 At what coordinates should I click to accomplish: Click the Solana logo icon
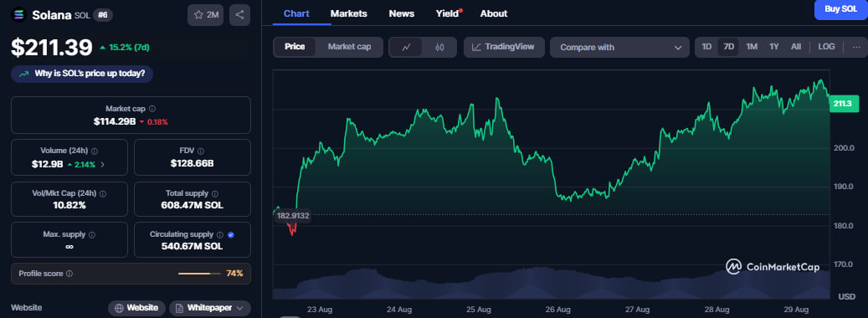[x=18, y=15]
